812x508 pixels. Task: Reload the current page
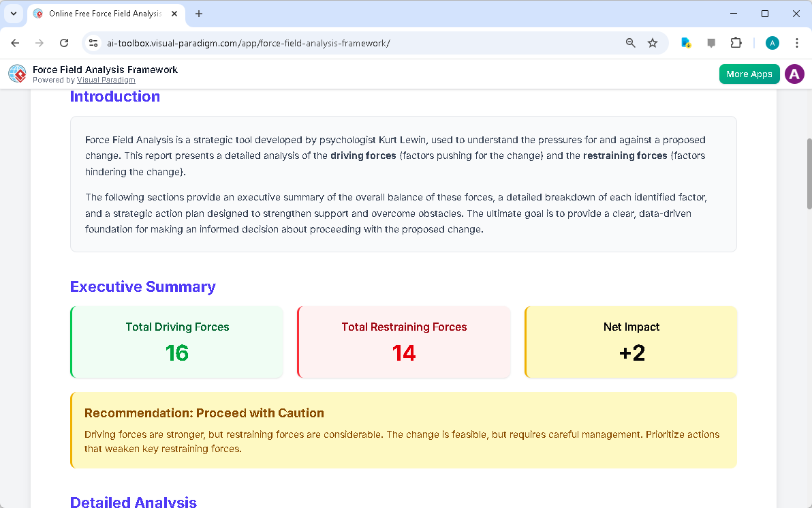tap(64, 42)
